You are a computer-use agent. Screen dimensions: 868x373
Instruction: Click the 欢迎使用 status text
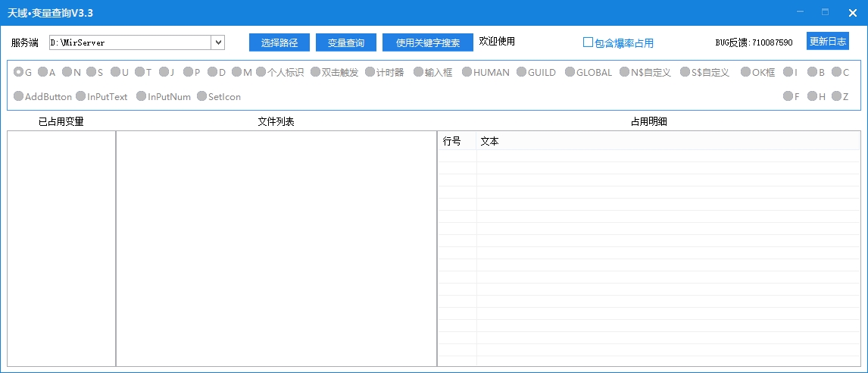coord(497,41)
